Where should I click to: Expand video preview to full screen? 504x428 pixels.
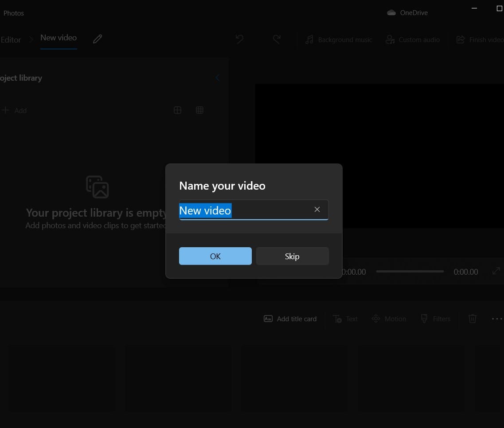(496, 271)
